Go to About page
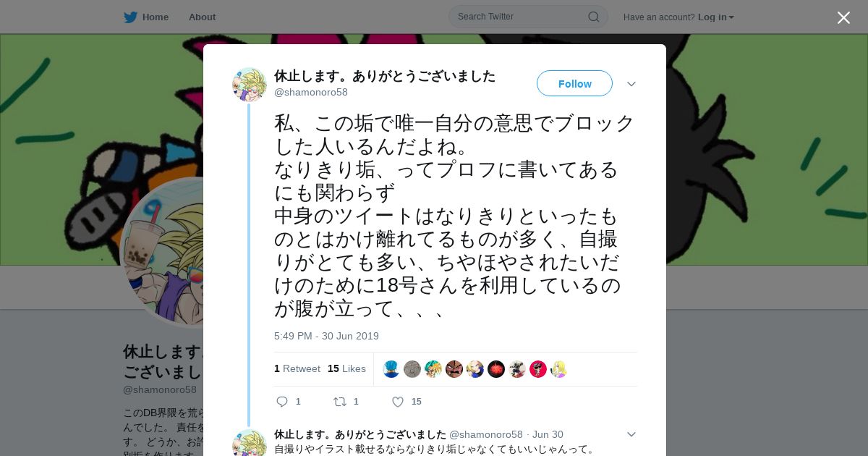868x456 pixels. tap(202, 17)
